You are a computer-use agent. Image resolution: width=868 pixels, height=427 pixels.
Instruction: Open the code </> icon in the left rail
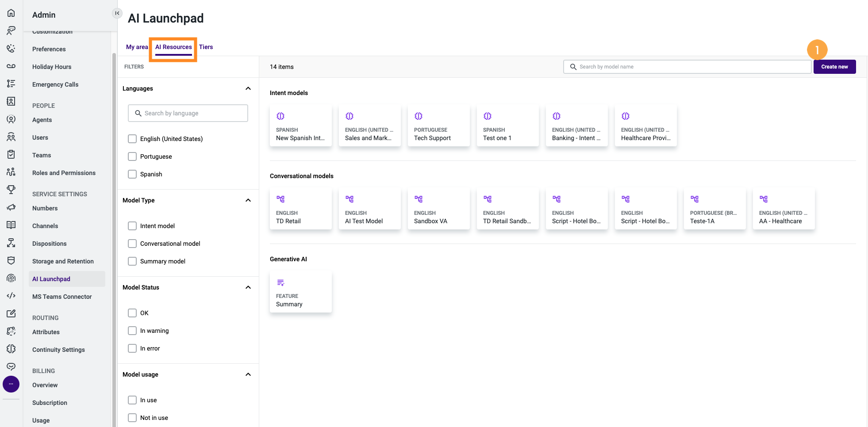(11, 295)
